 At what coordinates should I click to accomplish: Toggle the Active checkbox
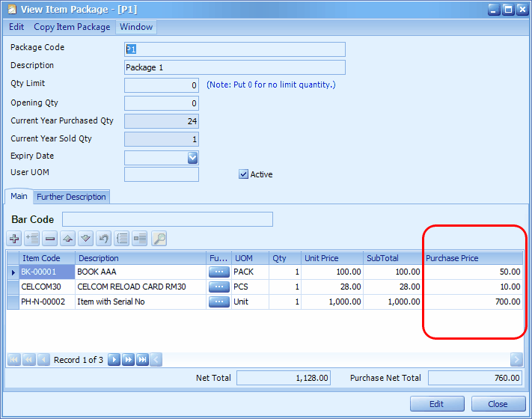click(x=243, y=174)
